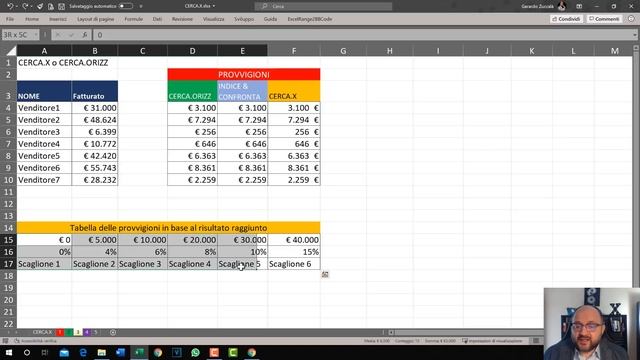Expand the formula bar with right-edge arrow
The height and width of the screenshot is (360, 640).
635,35
